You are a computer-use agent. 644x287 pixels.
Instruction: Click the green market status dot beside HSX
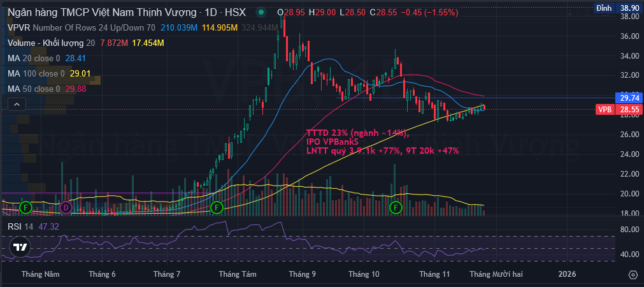[x=261, y=12]
